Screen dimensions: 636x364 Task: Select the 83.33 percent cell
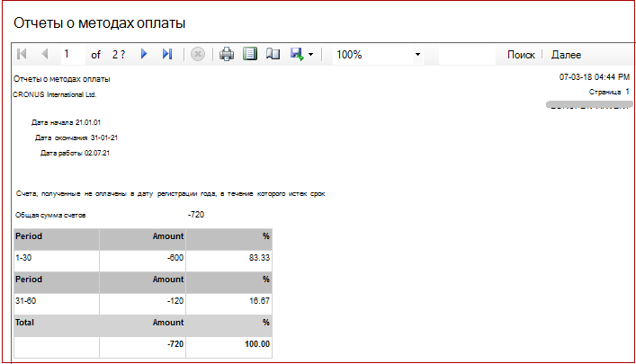coord(228,261)
